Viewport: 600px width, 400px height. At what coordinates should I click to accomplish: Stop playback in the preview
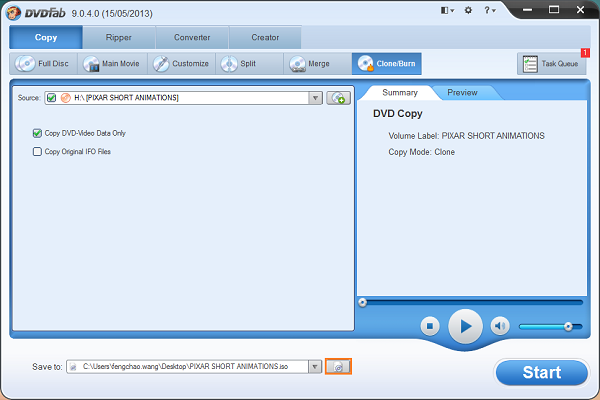coord(430,326)
